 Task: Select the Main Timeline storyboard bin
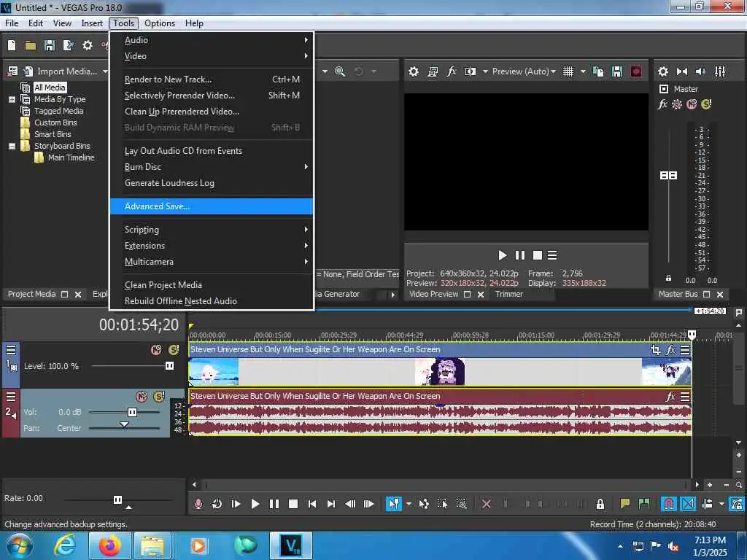point(71,157)
